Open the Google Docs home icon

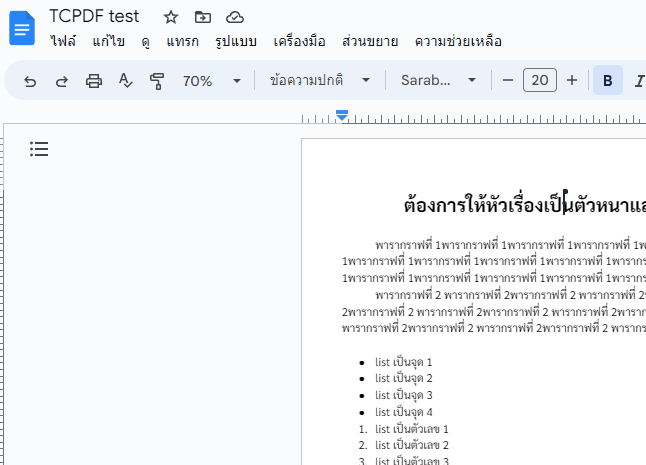coord(22,28)
